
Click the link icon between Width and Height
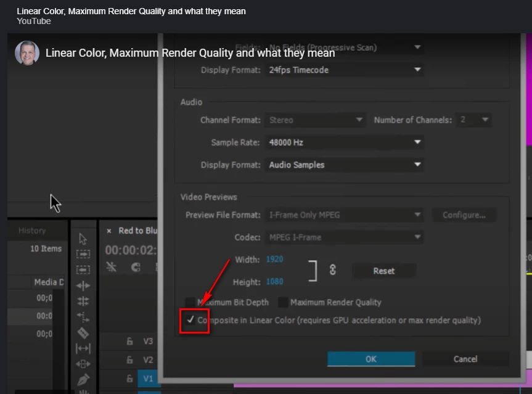332,270
